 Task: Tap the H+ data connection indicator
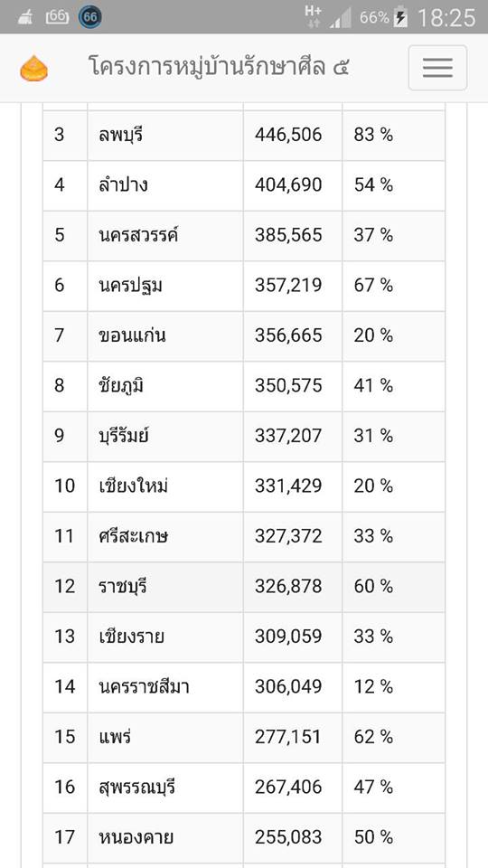point(314,16)
